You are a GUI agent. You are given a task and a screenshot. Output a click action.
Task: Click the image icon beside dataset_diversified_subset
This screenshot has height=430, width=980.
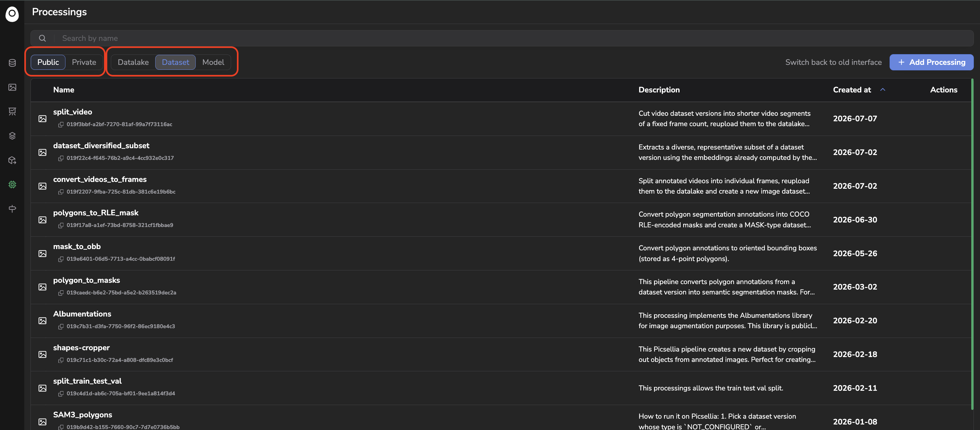pos(42,152)
